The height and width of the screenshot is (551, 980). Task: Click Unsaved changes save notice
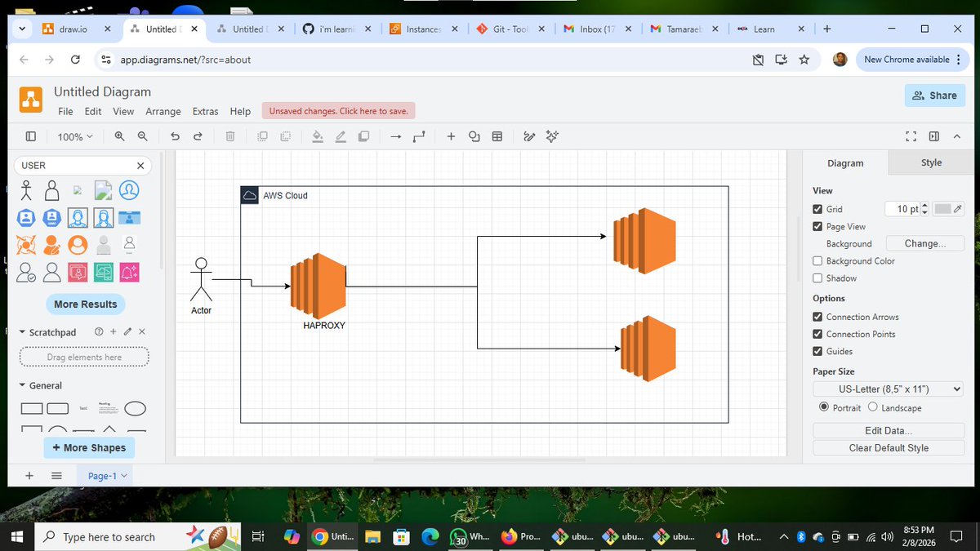pos(338,111)
